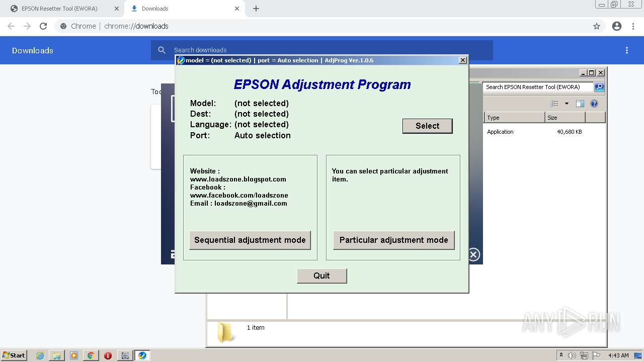The width and height of the screenshot is (644, 362).
Task: Maximize the Explorer window
Action: coord(592,73)
